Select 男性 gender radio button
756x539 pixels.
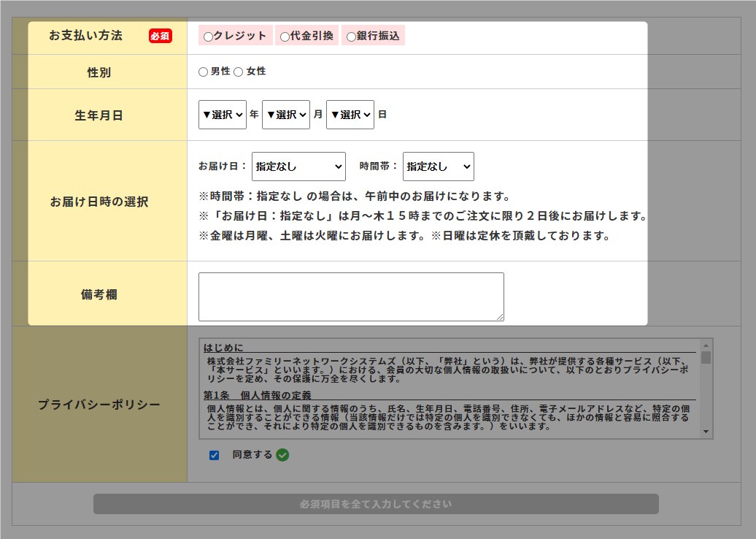coord(203,72)
